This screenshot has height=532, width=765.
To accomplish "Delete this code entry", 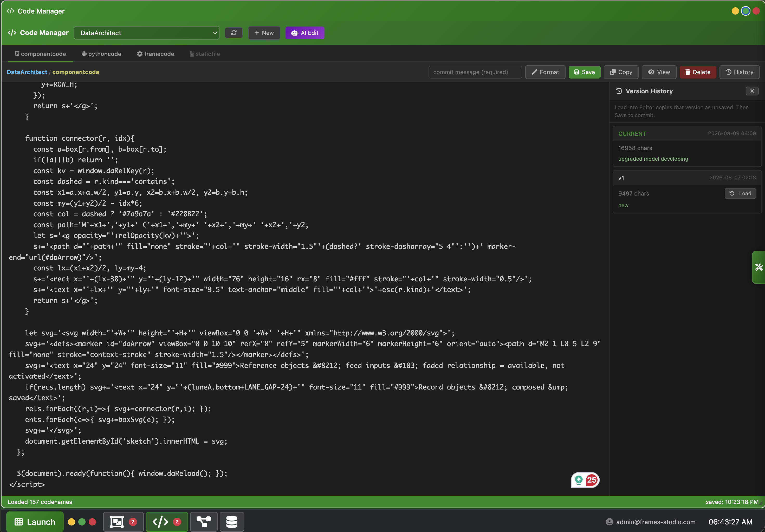I will click(698, 72).
